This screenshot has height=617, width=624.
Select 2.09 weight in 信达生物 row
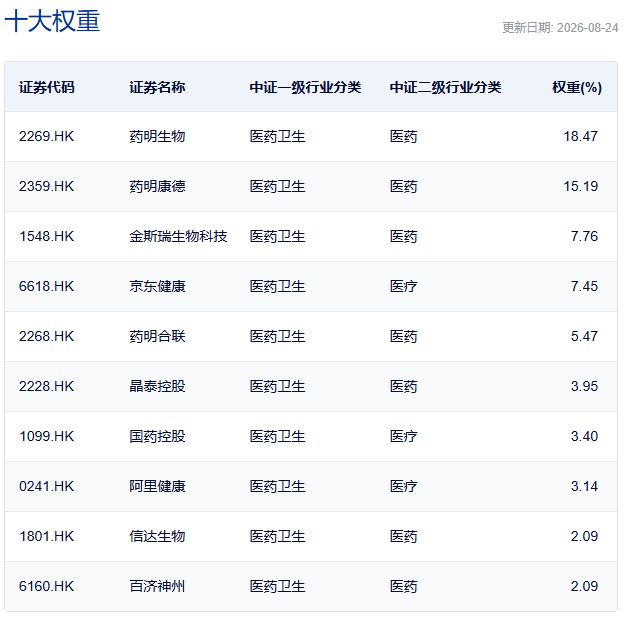click(584, 537)
